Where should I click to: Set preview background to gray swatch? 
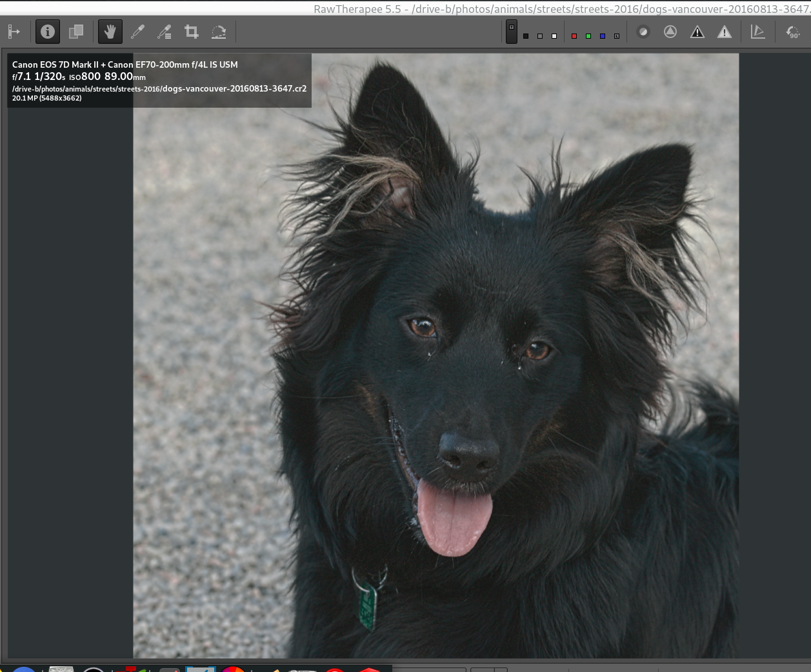point(540,36)
